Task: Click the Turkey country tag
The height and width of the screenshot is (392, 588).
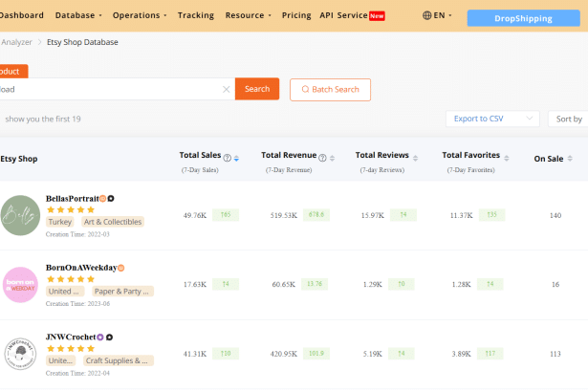Action: [x=59, y=222]
